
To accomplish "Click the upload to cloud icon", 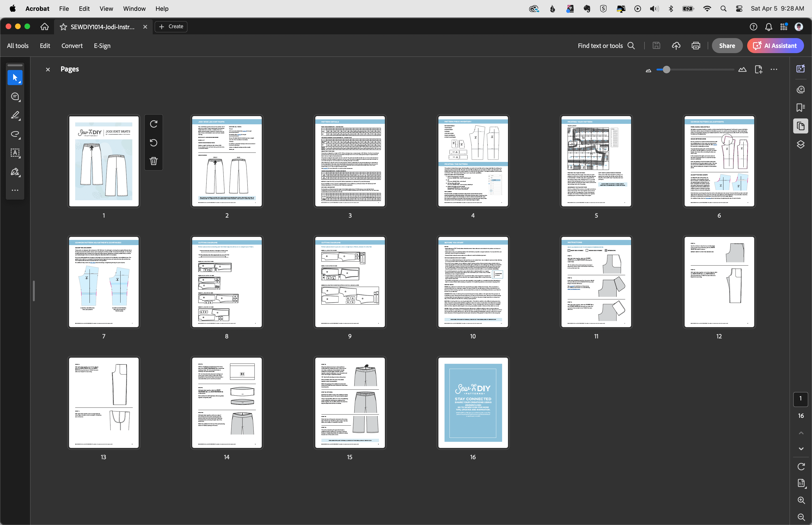I will [x=676, y=46].
